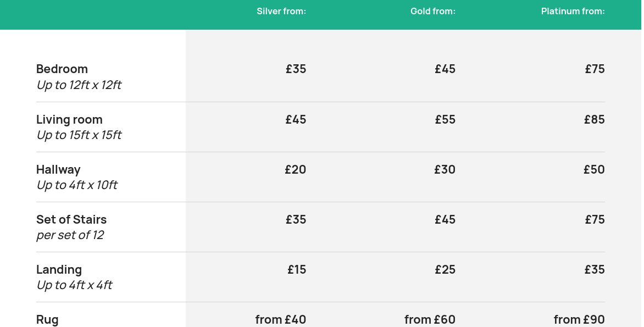Click the Up to 12ft x 12ft description
This screenshot has width=644, height=327.
click(79, 85)
